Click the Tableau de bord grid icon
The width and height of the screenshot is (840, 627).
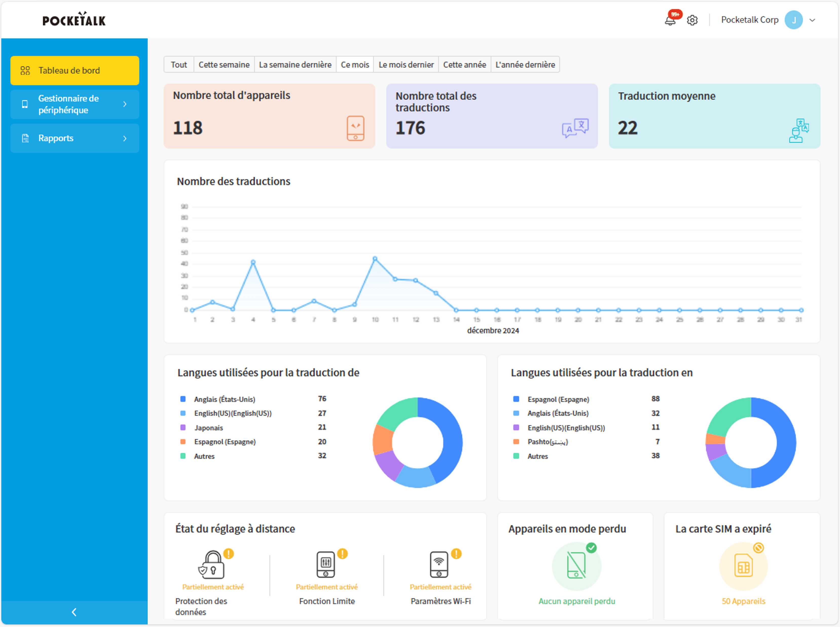25,71
